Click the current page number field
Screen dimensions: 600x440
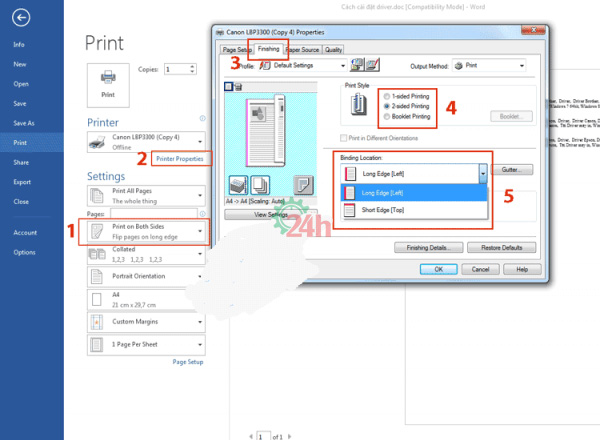pos(263,436)
